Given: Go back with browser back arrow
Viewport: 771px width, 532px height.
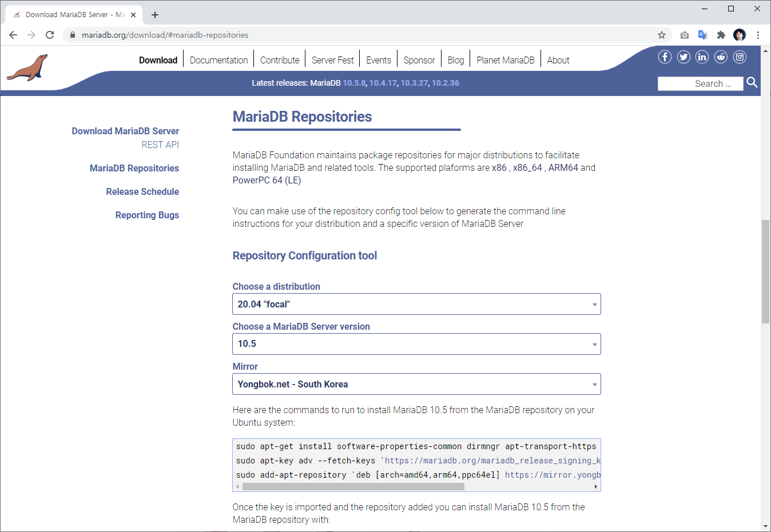Looking at the screenshot, I should [x=13, y=35].
